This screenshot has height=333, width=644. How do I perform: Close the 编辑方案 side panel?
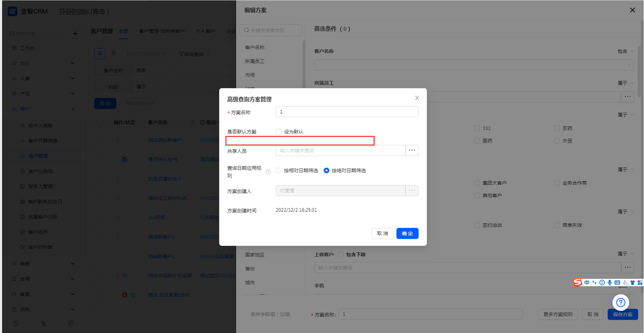(x=632, y=10)
